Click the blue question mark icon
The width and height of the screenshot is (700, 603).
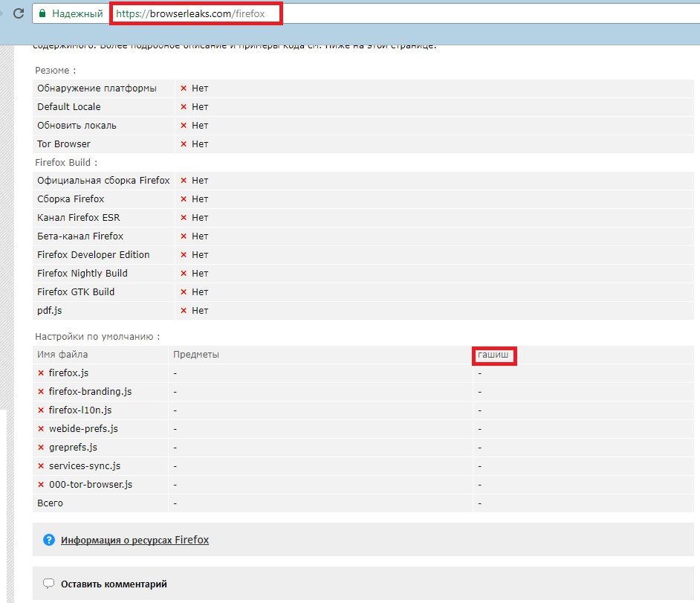point(49,540)
